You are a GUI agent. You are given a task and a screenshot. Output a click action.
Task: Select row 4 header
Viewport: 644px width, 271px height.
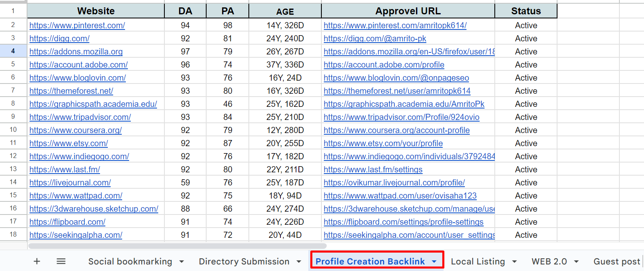13,52
